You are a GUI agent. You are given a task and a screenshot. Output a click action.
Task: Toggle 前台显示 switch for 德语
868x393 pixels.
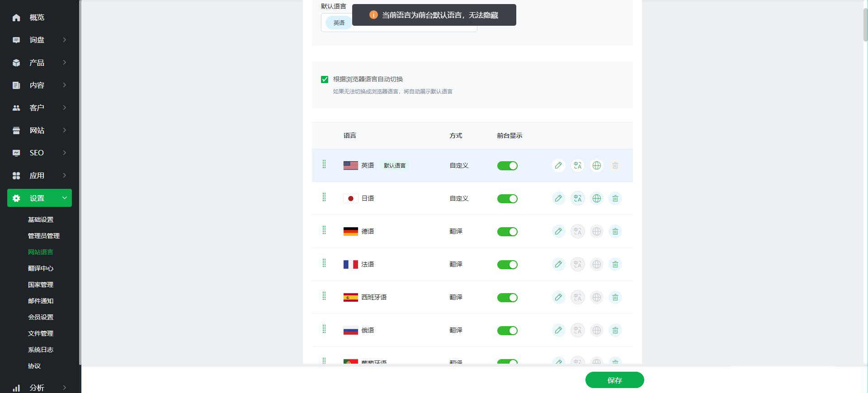(507, 232)
